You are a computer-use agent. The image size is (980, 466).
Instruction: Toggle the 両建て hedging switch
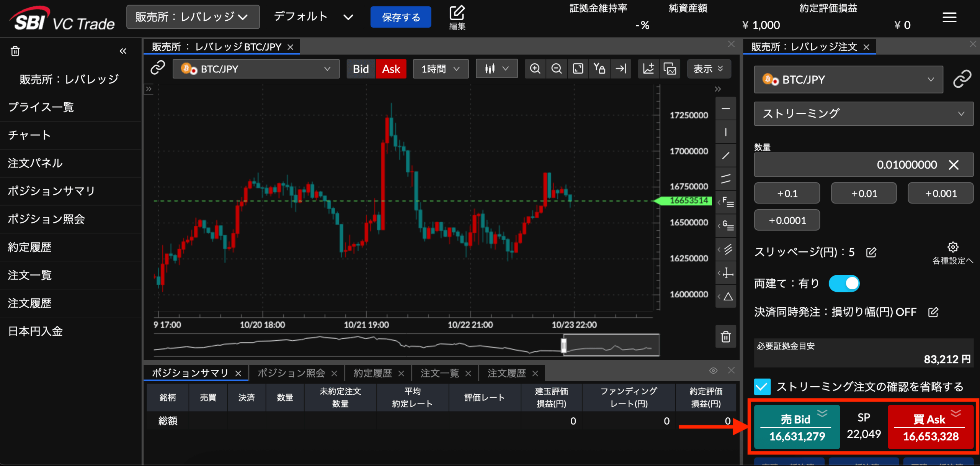844,284
